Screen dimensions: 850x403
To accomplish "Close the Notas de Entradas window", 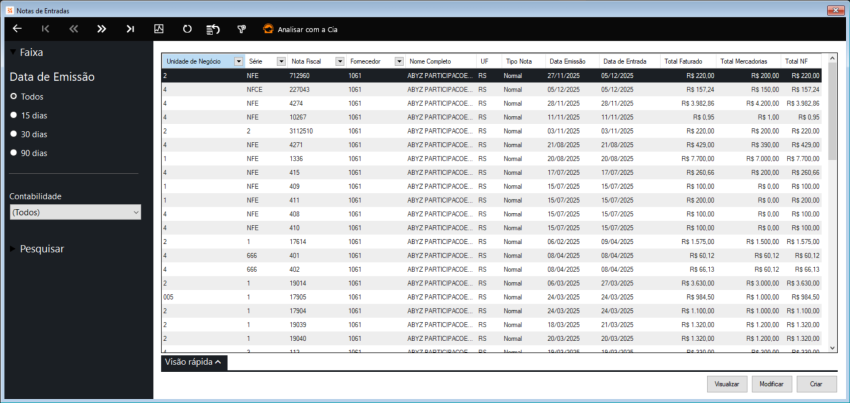I will [837, 11].
